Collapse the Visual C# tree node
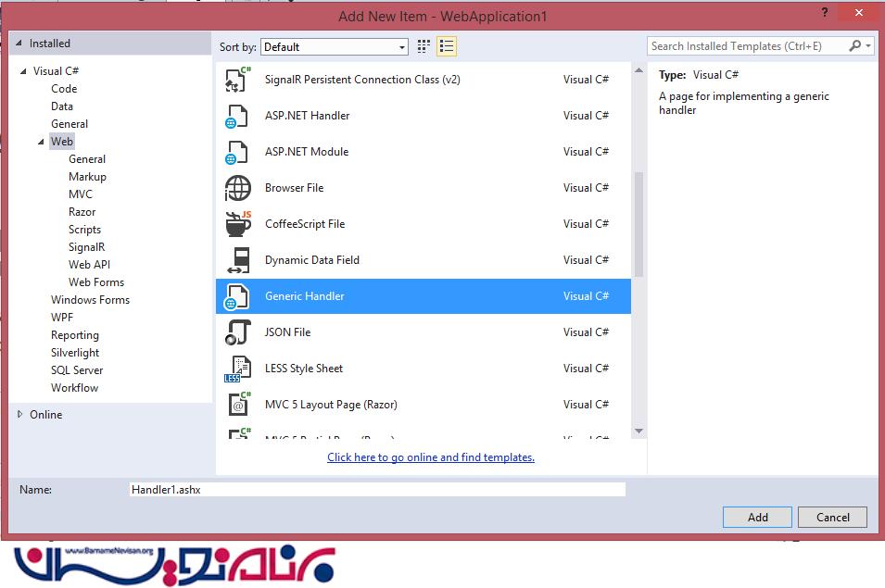 coord(23,71)
